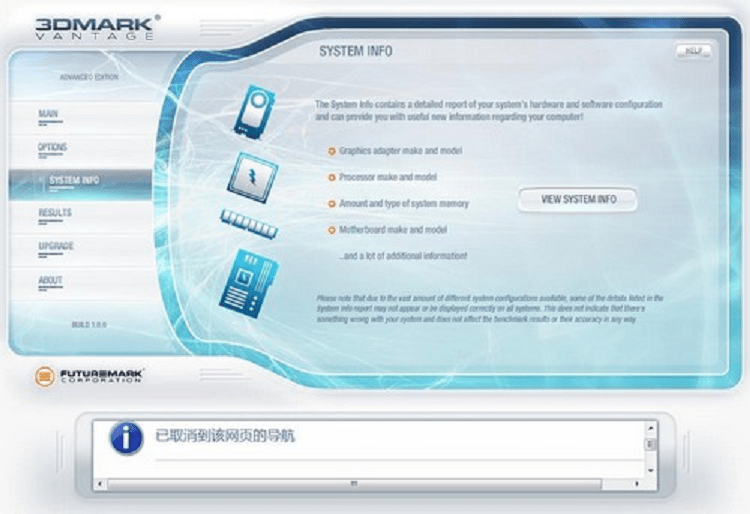Screen dimensions: 750x514
Task: Open the MAIN menu section
Action: 48,114
